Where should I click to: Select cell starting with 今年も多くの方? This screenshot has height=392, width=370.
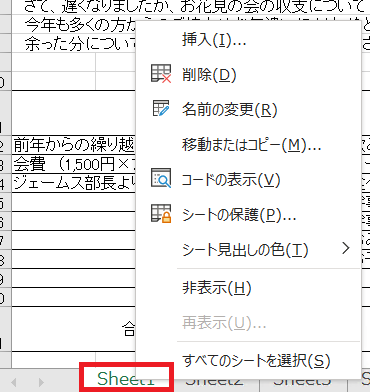click(x=80, y=24)
